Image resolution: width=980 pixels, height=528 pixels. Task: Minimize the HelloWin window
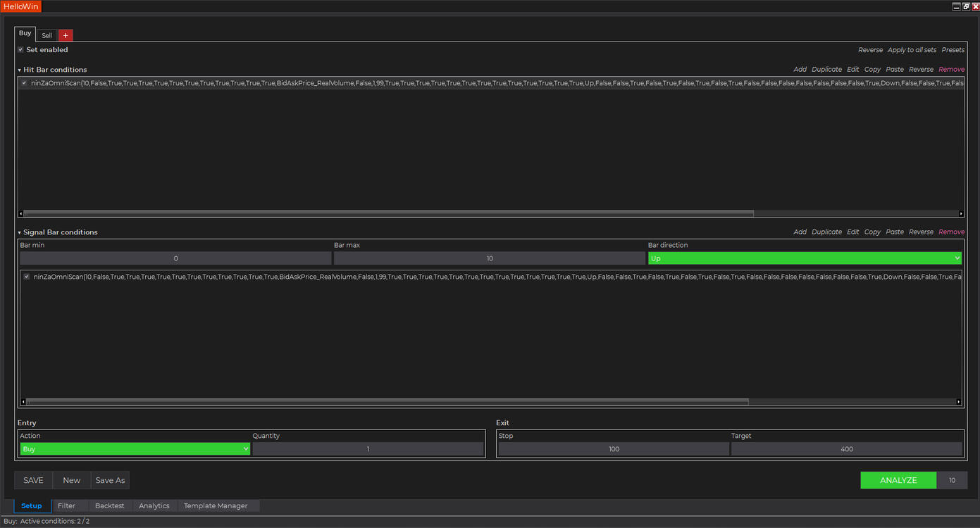click(x=956, y=6)
